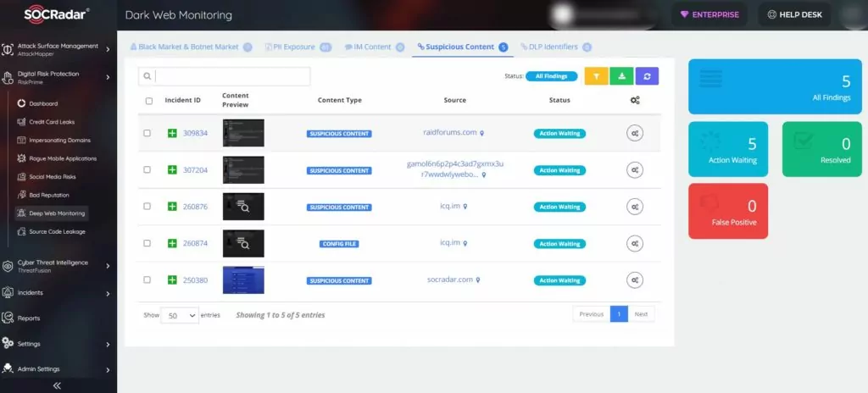Image resolution: width=868 pixels, height=393 pixels.
Task: Click the SOCRadar logo
Action: click(x=57, y=14)
